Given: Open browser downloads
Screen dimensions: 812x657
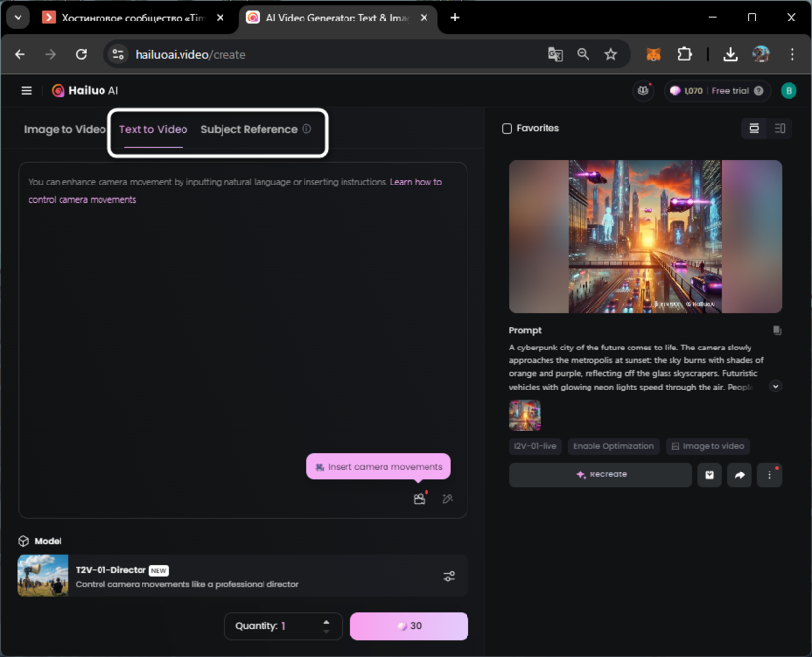Looking at the screenshot, I should tap(731, 54).
